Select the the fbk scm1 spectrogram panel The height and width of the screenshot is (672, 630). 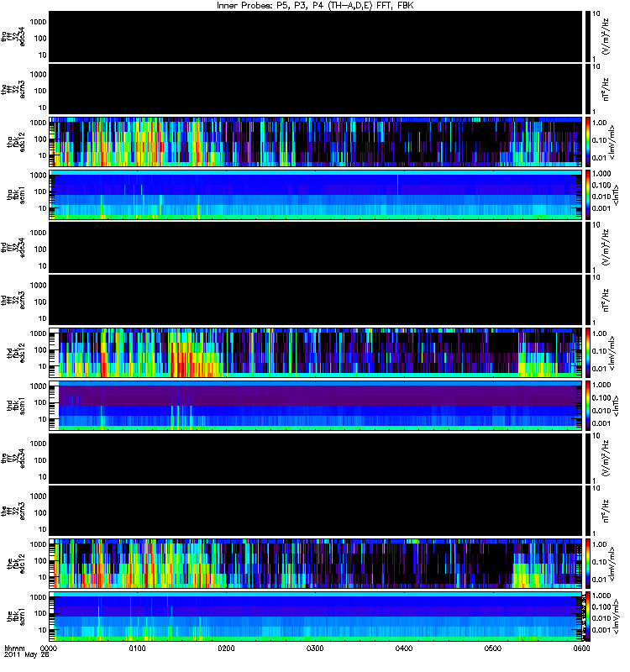coord(316,617)
